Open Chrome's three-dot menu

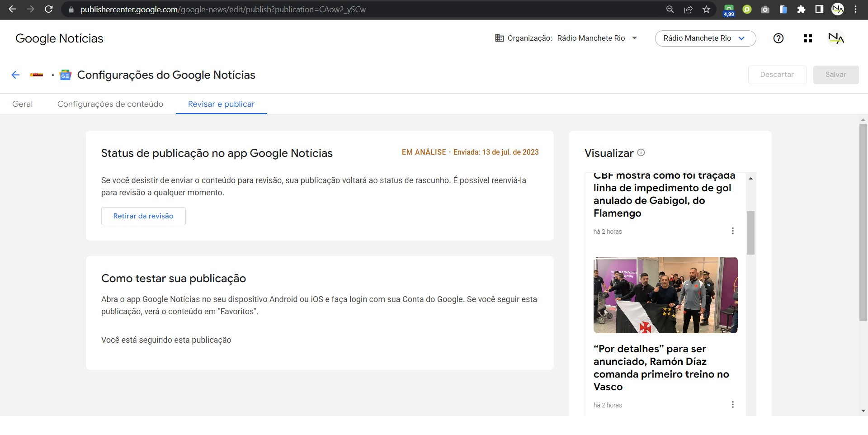856,9
